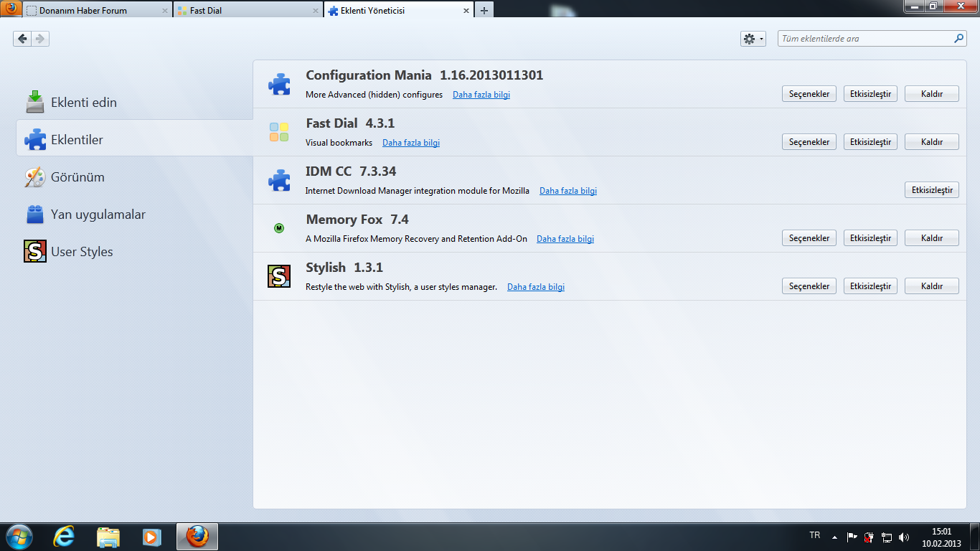Open User Styles category

point(134,252)
